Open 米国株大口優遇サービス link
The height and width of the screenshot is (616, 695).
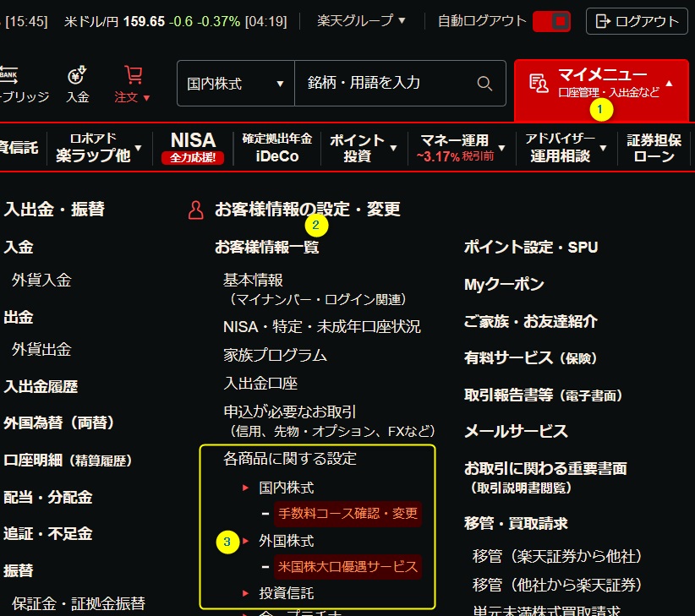coord(347,566)
